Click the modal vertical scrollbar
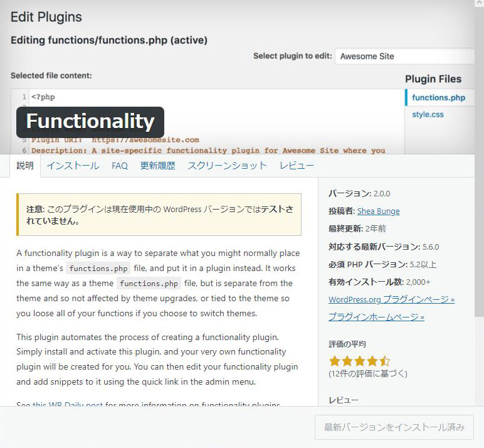Screen dimensions: 484x448 pos(479,161)
